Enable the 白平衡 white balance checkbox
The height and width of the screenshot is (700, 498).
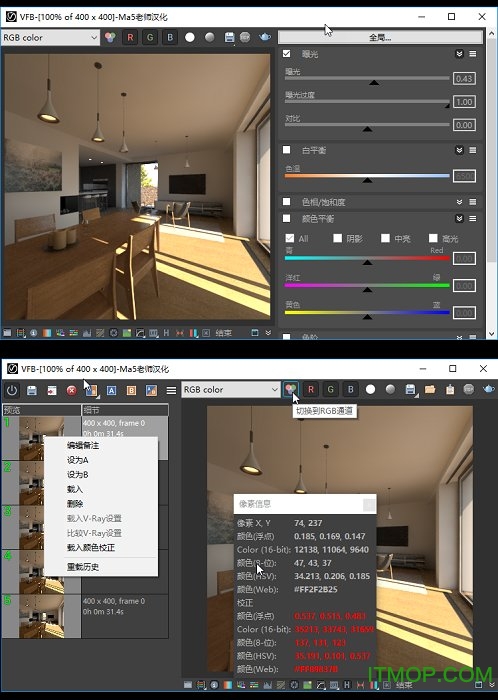[286, 150]
